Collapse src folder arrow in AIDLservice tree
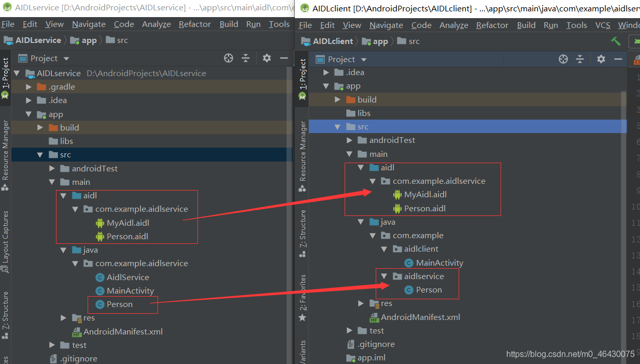Image resolution: width=640 pixels, height=364 pixels. [40, 154]
